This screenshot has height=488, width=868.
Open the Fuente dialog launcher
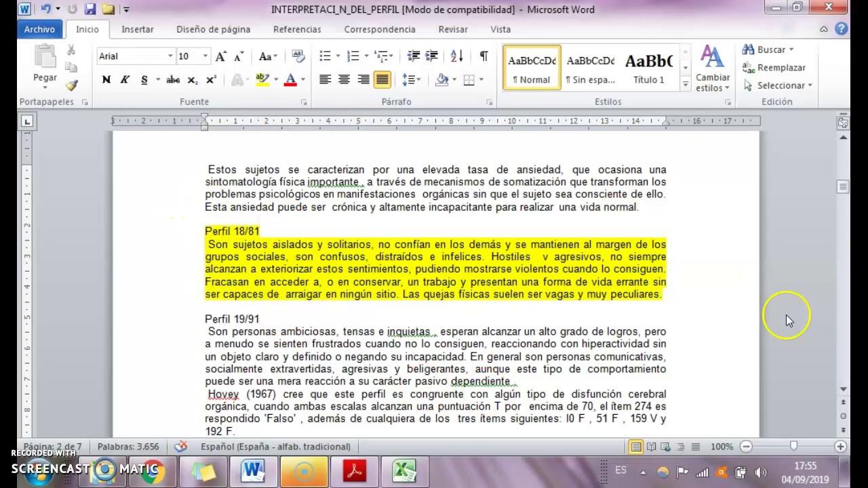tap(303, 102)
